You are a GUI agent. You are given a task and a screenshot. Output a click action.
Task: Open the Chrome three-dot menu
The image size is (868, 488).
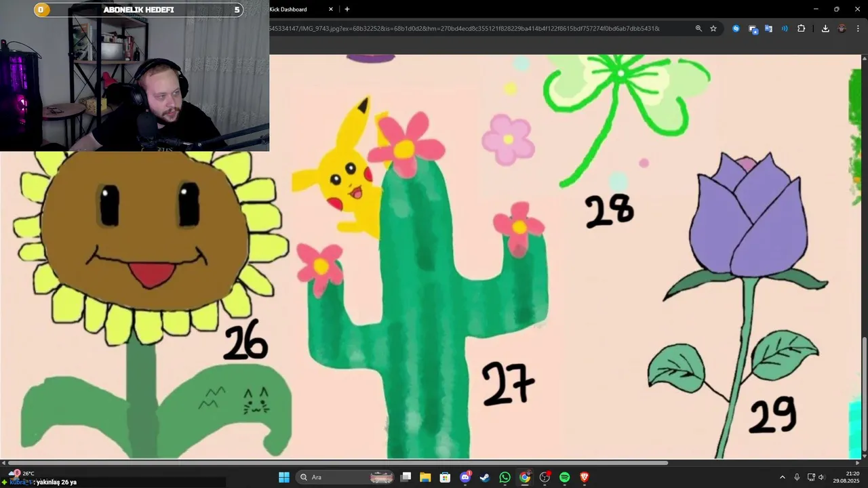[858, 28]
